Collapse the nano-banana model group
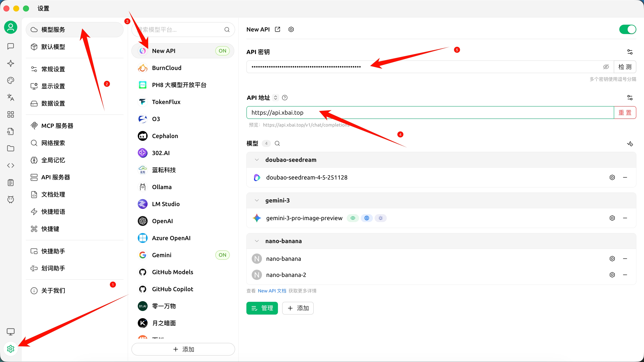 [256, 241]
